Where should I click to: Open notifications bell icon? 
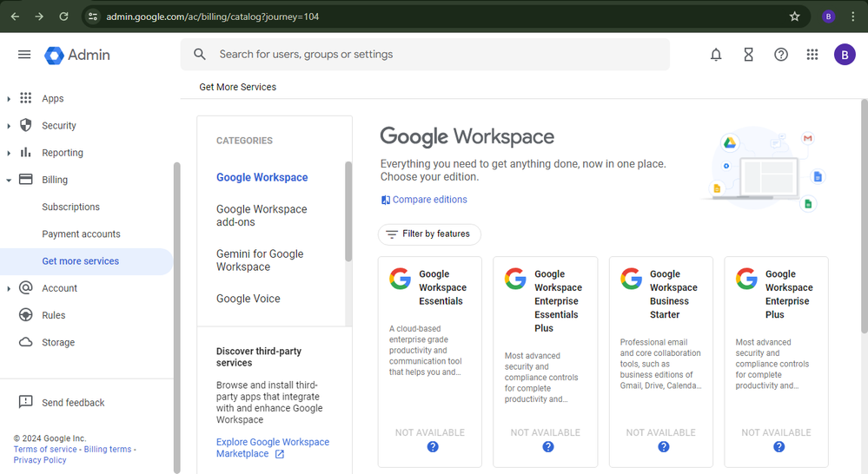(x=716, y=54)
